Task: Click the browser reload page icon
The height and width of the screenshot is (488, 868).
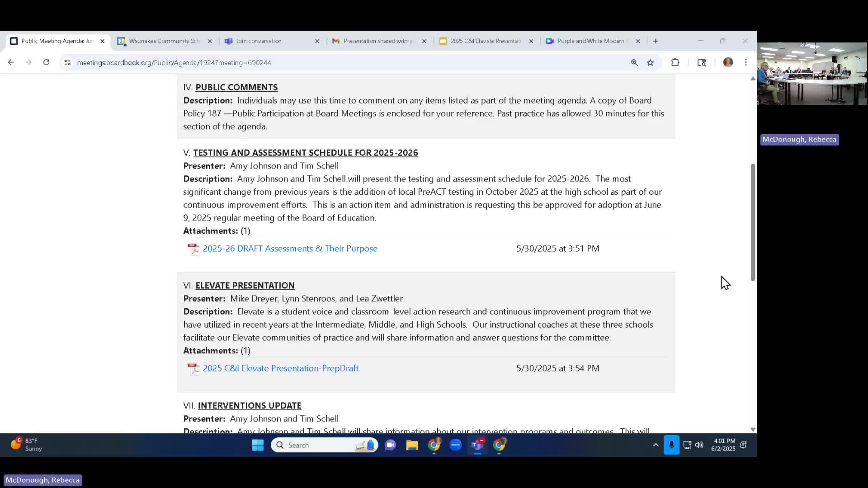Action: point(46,62)
